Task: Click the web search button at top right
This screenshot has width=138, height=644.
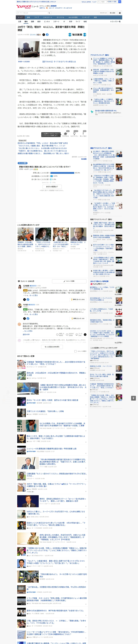Action: click(120, 2)
